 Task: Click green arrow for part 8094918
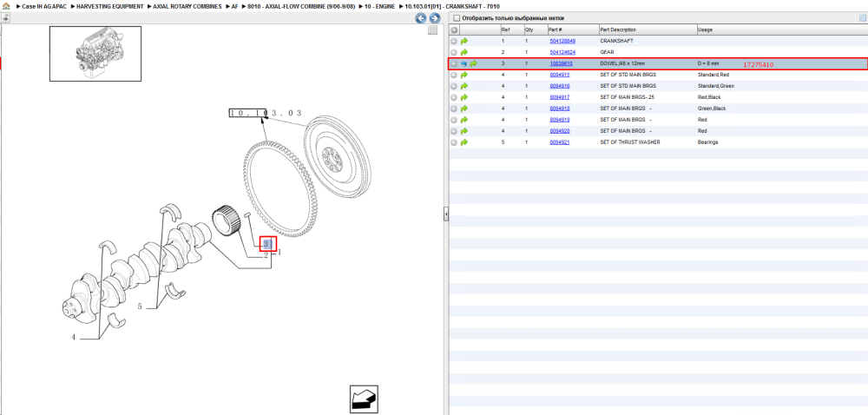coord(464,109)
